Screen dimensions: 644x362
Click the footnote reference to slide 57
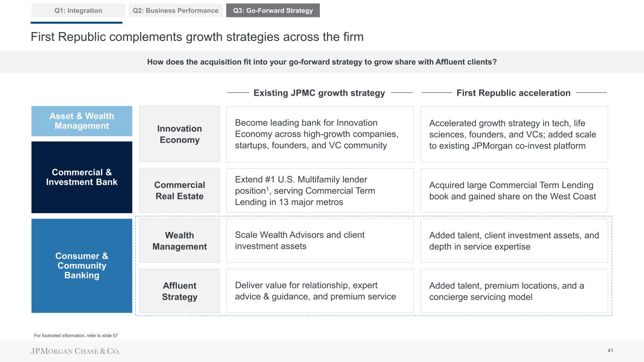tap(76, 336)
